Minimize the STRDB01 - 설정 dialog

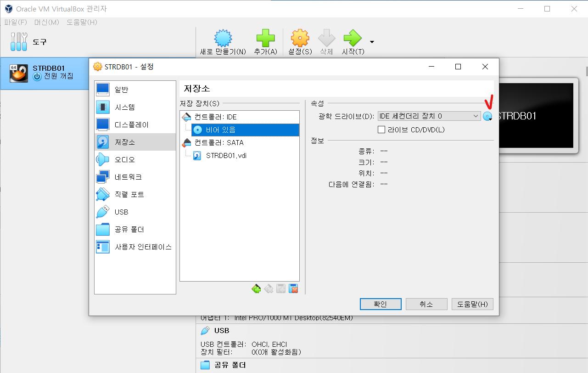(x=431, y=67)
